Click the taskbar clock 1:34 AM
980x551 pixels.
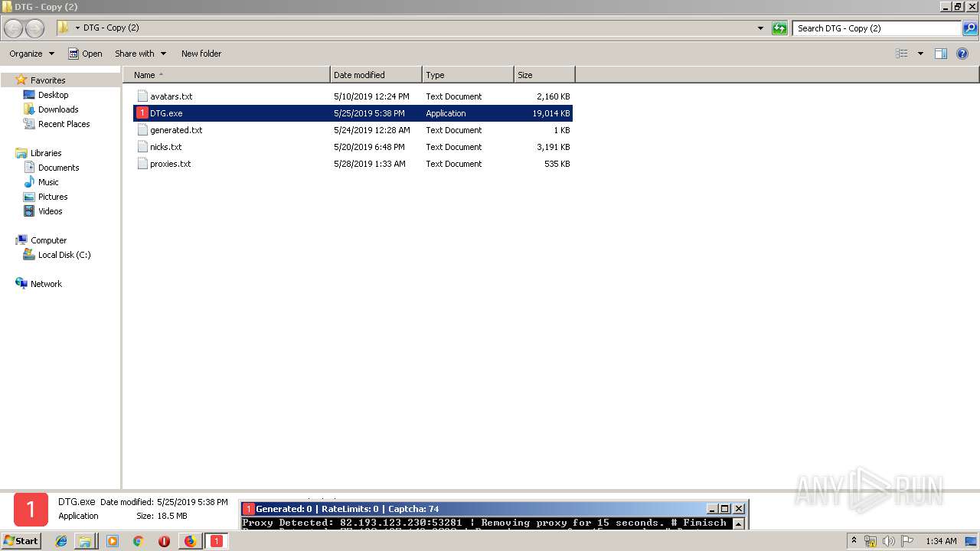[x=941, y=541]
